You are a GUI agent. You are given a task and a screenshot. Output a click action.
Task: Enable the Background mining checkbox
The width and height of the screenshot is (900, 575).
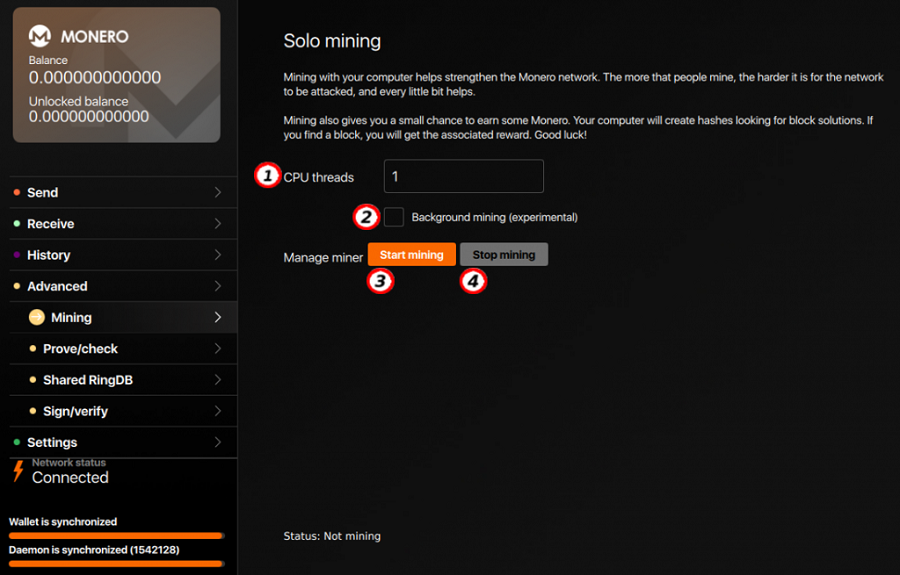[394, 217]
